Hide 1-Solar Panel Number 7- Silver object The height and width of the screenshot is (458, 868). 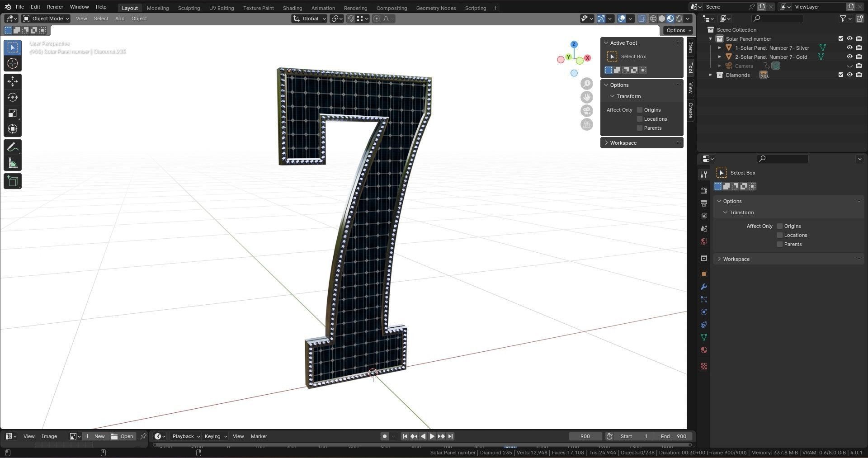(849, 47)
